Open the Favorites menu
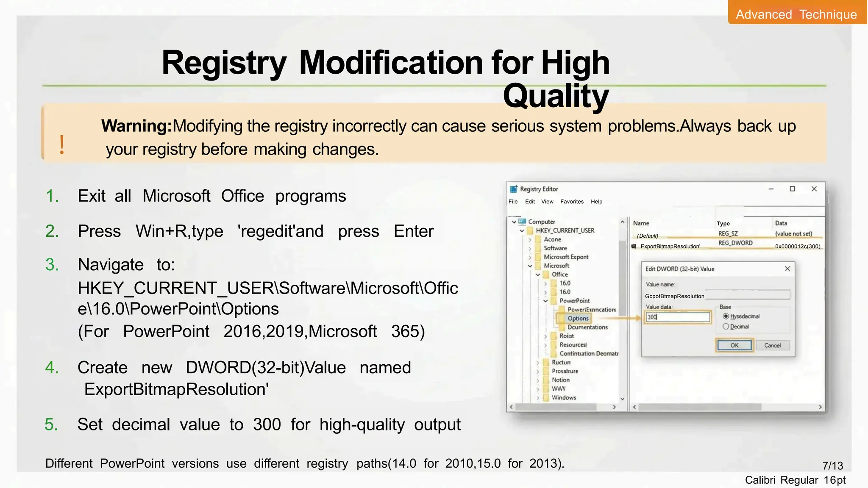The height and width of the screenshot is (488, 868). point(571,202)
